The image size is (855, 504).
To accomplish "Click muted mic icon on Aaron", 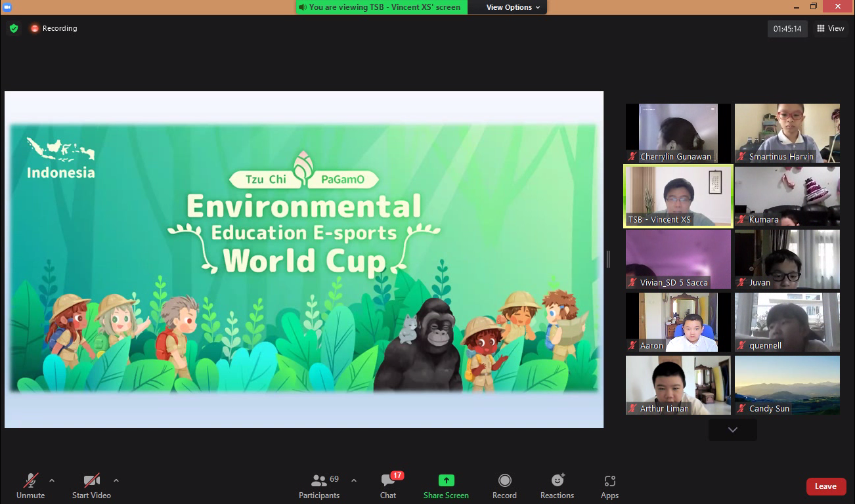I will [633, 346].
